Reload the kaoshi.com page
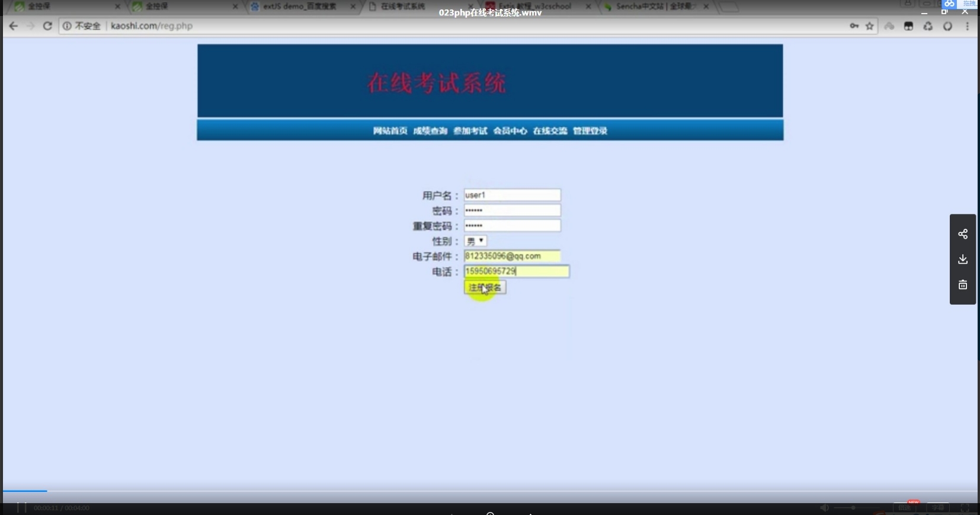Image resolution: width=980 pixels, height=515 pixels. pos(47,26)
